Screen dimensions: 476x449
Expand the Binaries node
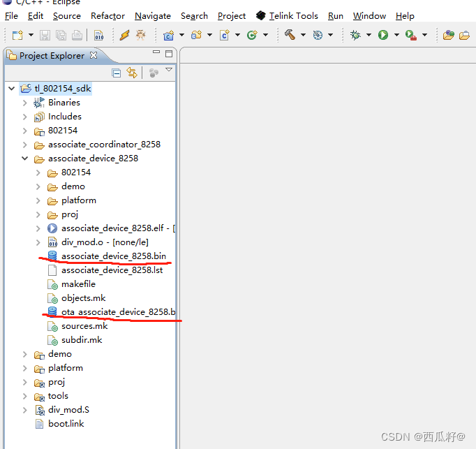tap(25, 103)
